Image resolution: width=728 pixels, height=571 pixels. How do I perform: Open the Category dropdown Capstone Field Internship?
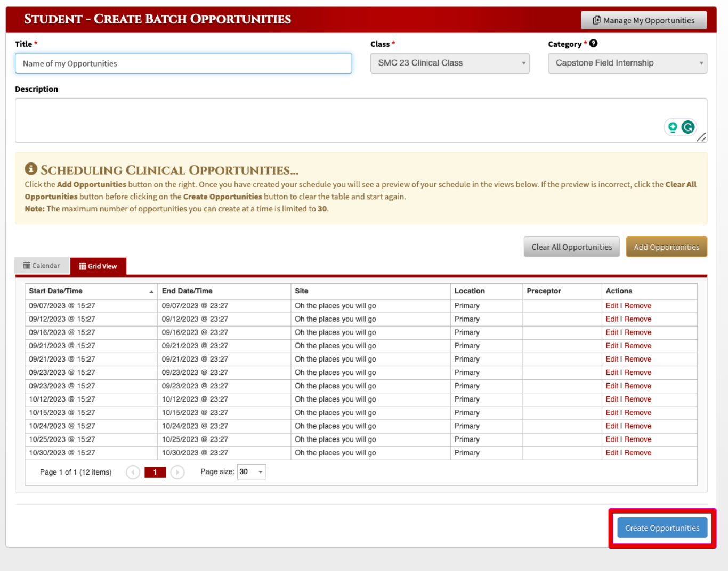[627, 63]
